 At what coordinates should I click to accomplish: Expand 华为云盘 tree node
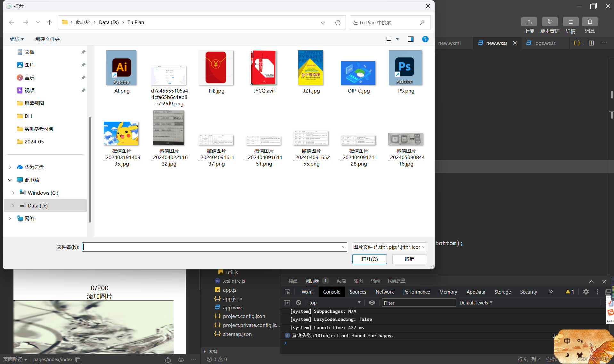[10, 167]
